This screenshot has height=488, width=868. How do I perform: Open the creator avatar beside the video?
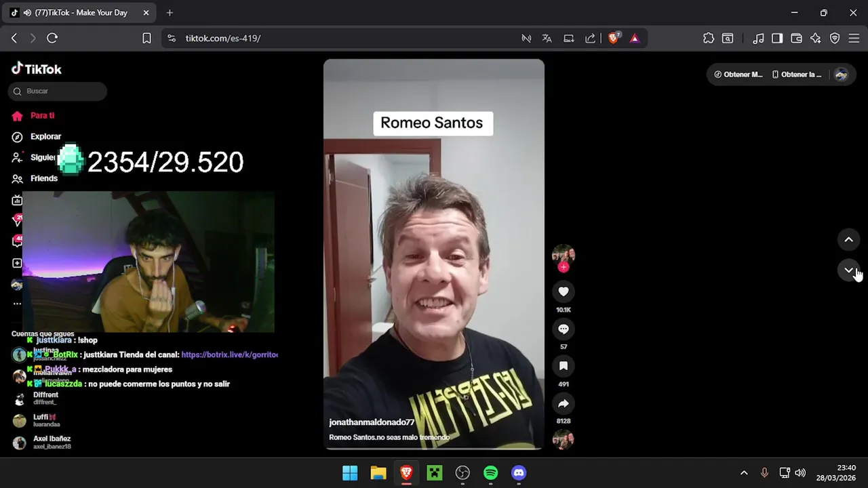pyautogui.click(x=564, y=254)
